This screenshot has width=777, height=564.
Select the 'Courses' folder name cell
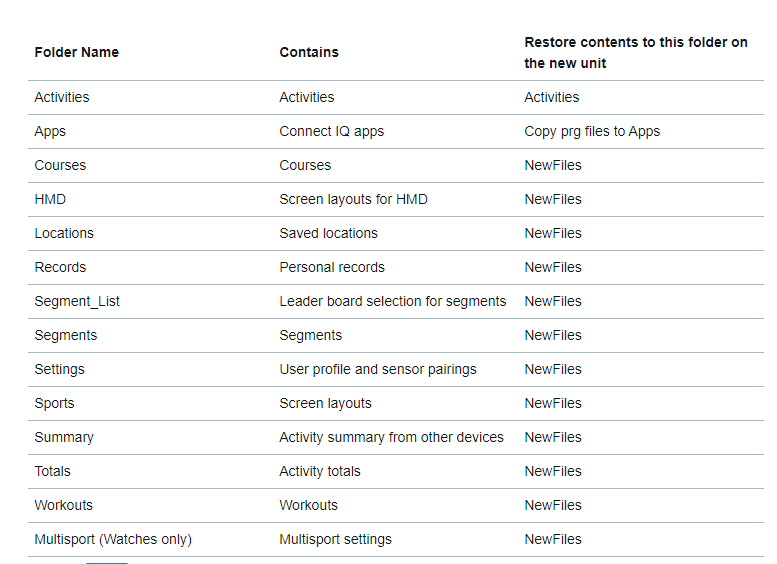pos(60,165)
